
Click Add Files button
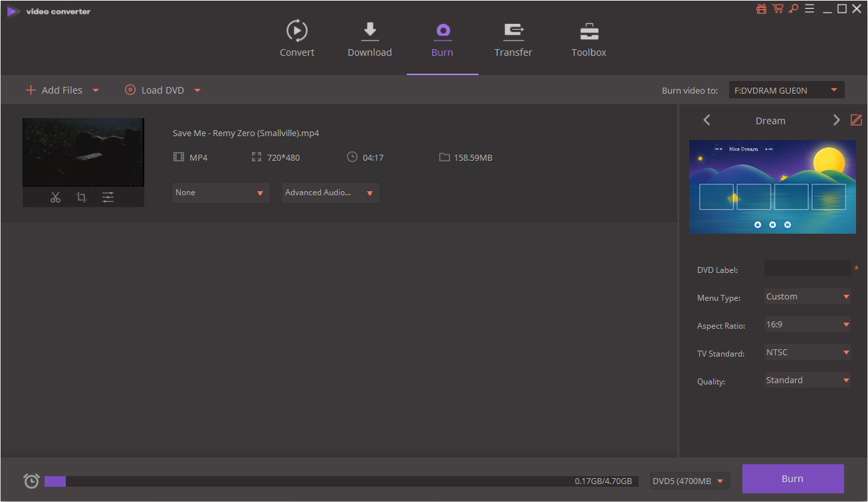(54, 90)
